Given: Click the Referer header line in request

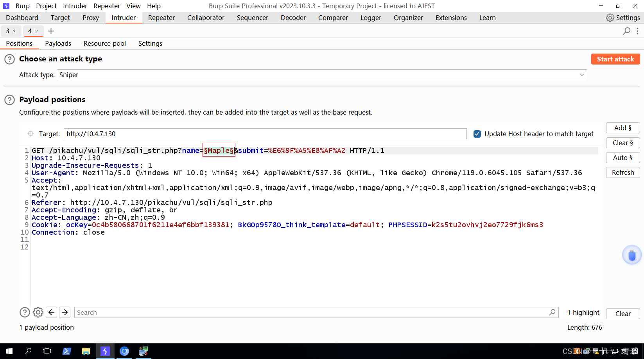Looking at the screenshot, I should [152, 203].
